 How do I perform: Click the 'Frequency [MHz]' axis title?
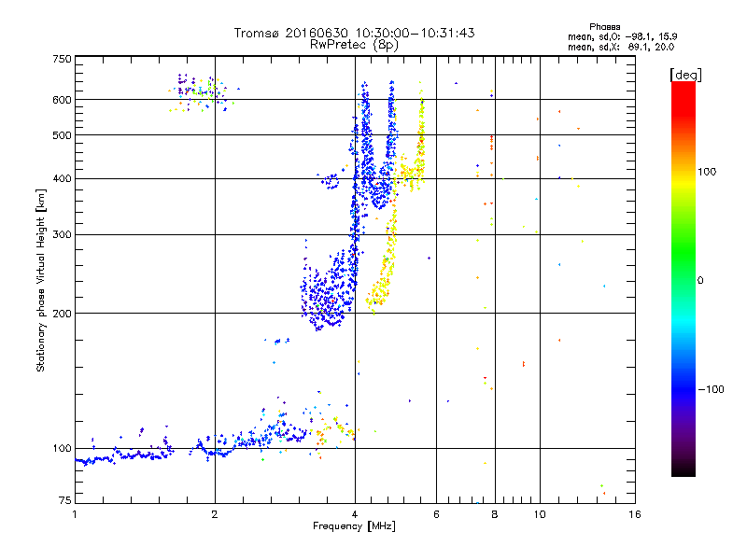point(354,526)
